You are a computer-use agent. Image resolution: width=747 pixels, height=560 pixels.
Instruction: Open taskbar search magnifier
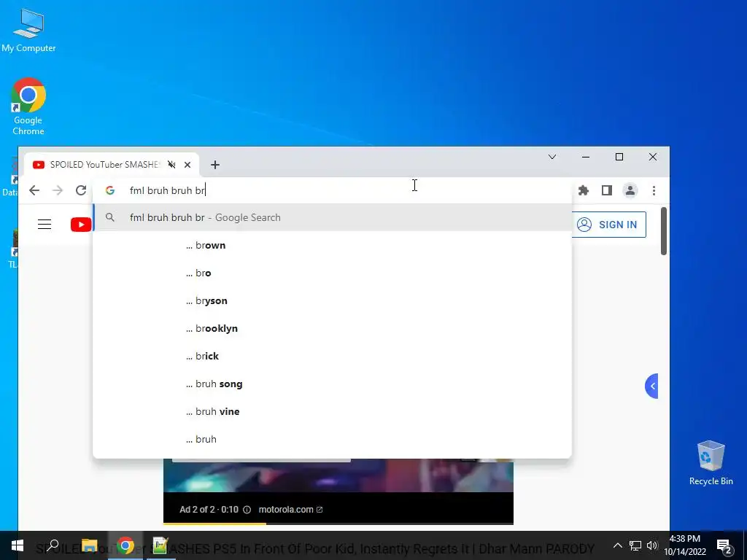pyautogui.click(x=53, y=545)
